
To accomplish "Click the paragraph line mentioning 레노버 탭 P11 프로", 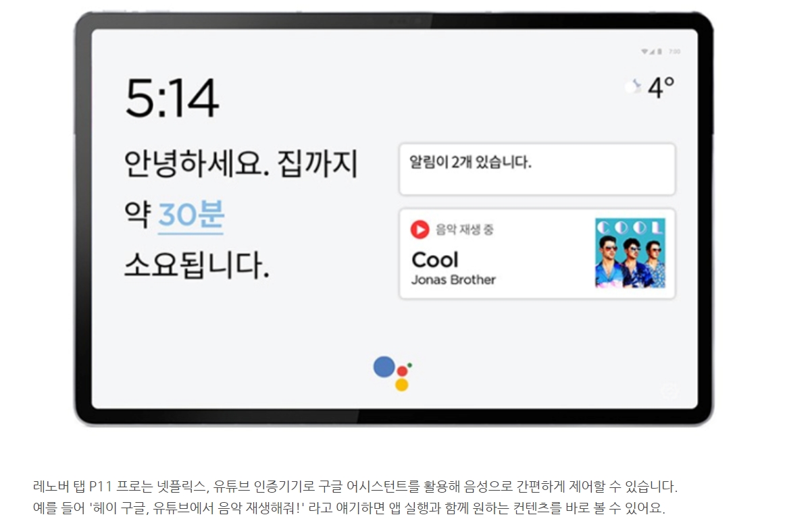I will tap(355, 486).
